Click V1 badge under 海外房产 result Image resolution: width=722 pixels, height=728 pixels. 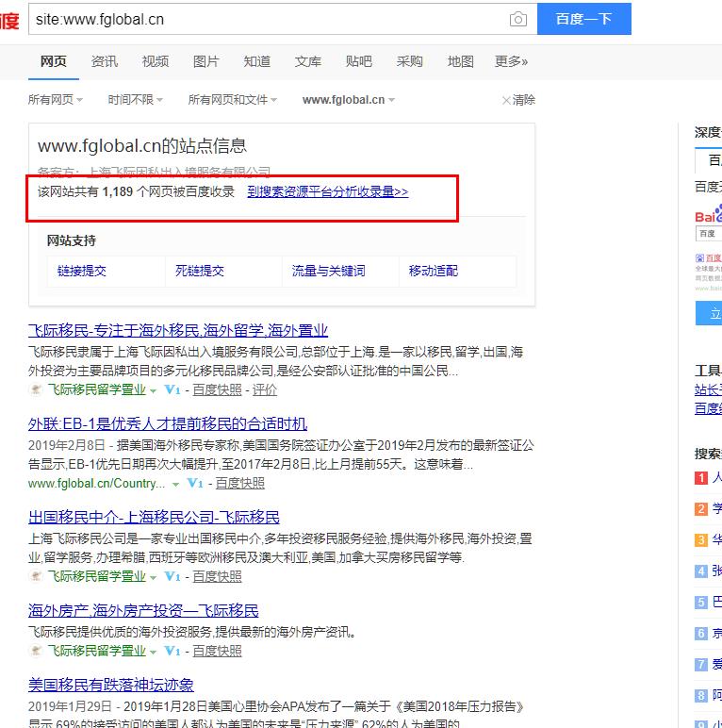pos(172,651)
